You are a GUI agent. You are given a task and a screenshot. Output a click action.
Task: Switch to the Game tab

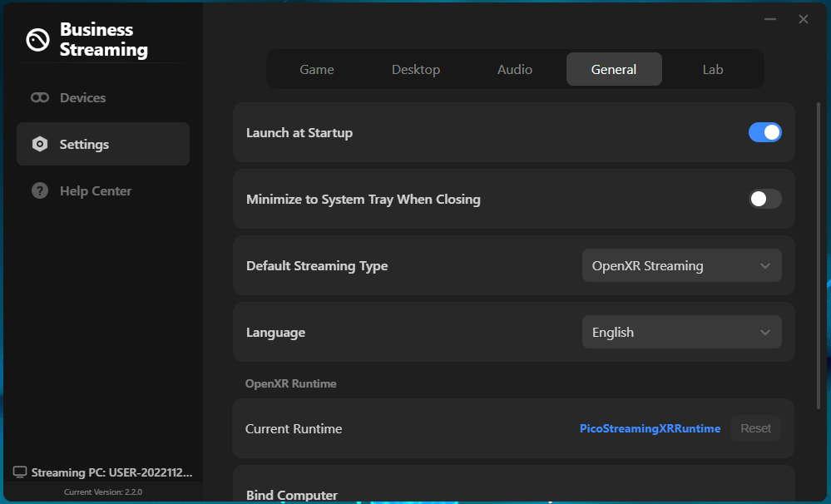tap(316, 69)
